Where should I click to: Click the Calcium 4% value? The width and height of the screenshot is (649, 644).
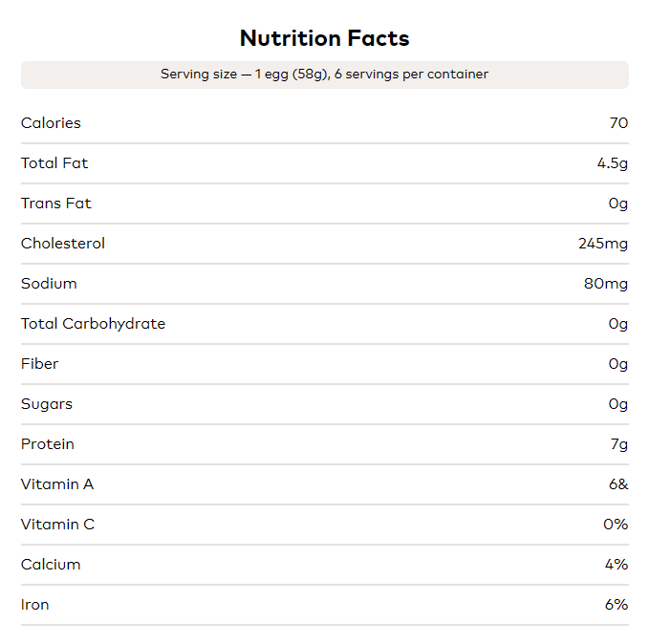tap(617, 565)
